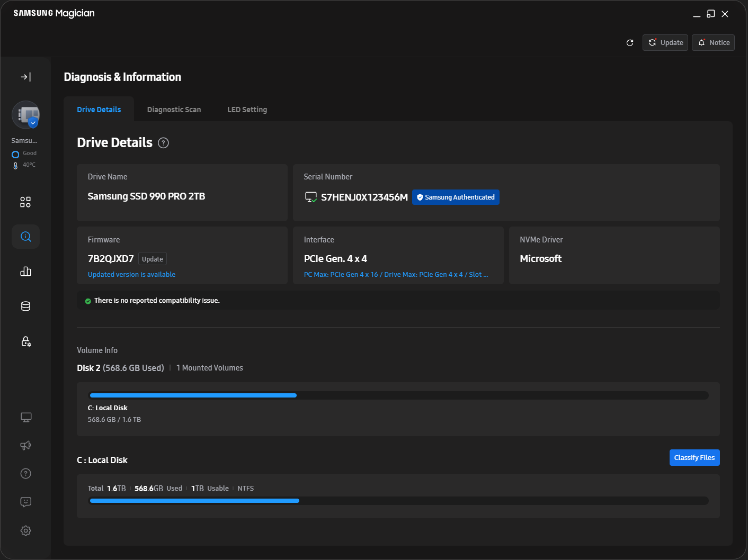Expand the PC Max interface details text
Viewport: 748px width, 560px height.
click(x=396, y=274)
